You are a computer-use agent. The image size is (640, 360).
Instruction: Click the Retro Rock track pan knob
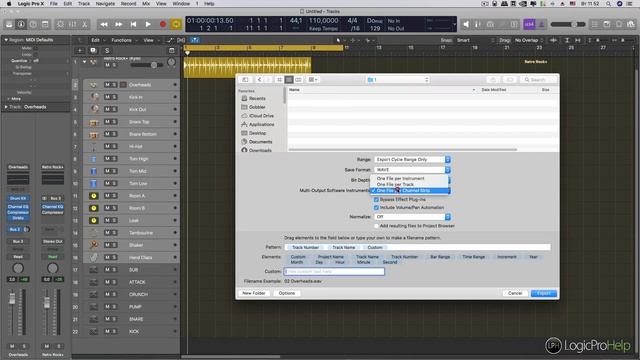[x=171, y=62]
